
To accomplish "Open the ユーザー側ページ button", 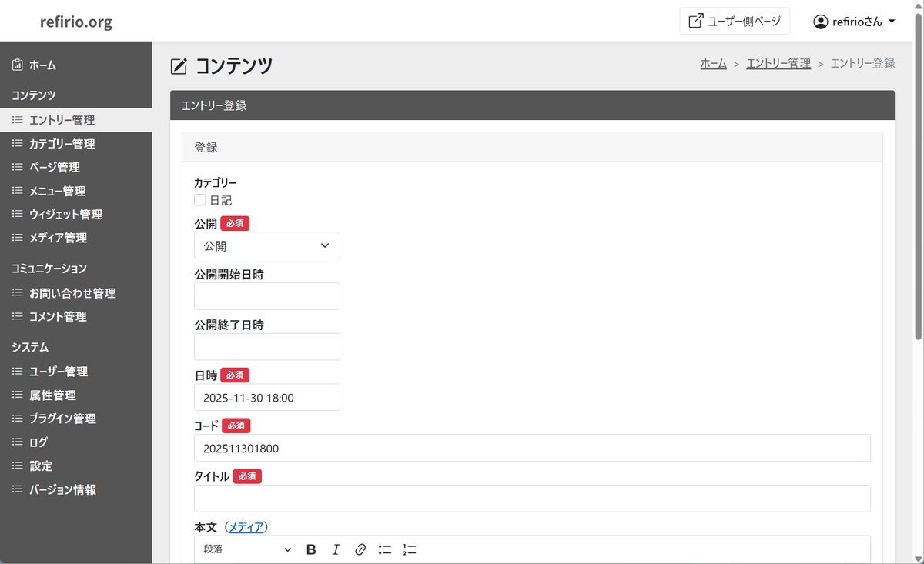I will point(735,21).
